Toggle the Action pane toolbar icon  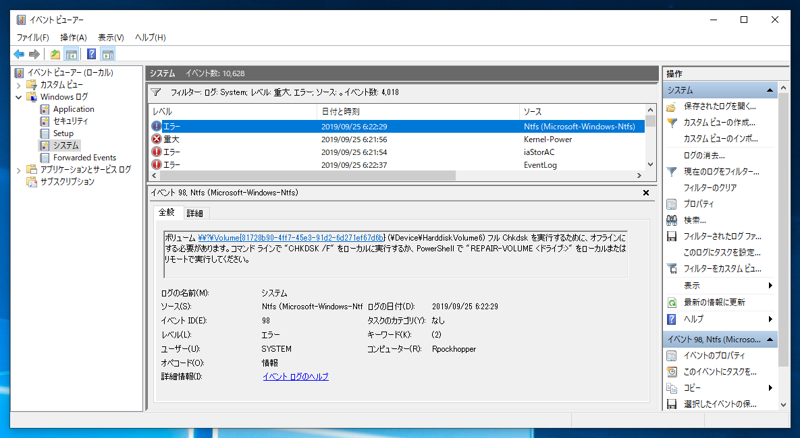click(x=108, y=54)
